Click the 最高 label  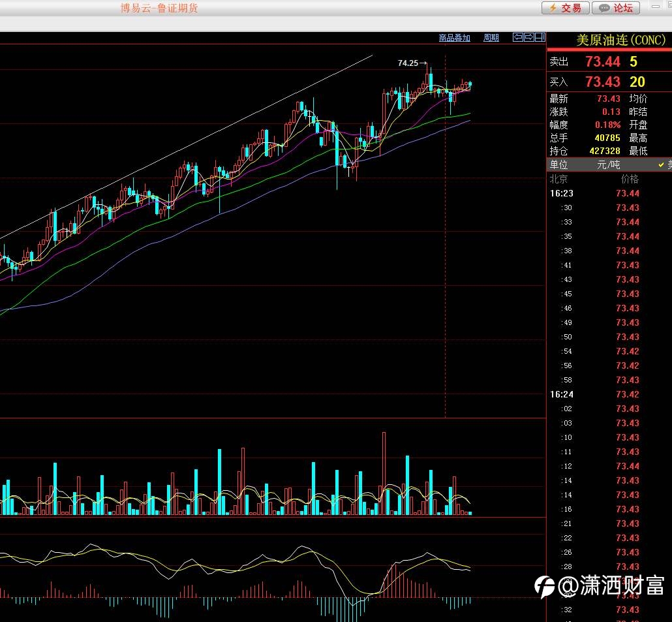coord(638,138)
